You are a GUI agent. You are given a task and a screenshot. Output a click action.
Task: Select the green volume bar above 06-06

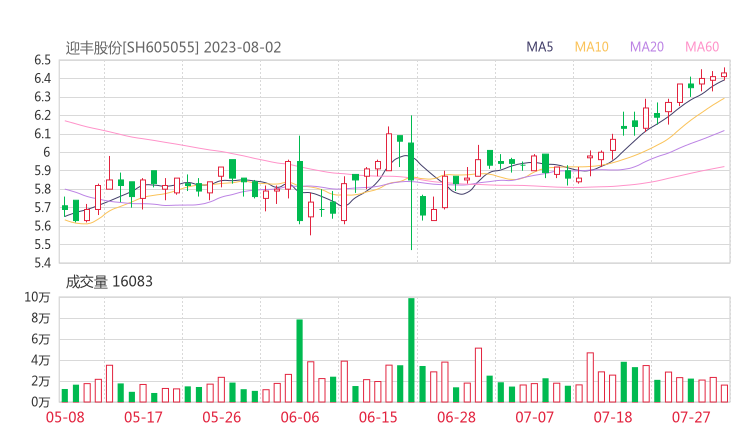pyautogui.click(x=299, y=361)
